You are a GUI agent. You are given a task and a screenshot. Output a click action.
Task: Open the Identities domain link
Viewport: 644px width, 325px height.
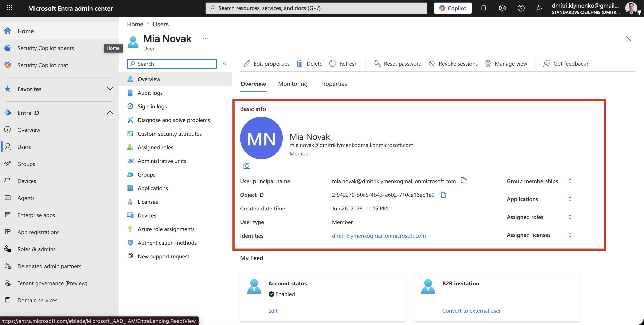(x=379, y=236)
